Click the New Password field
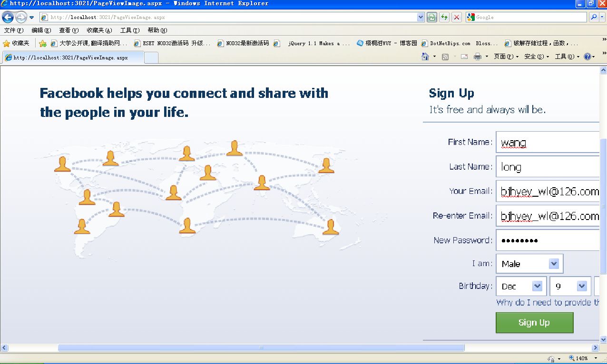 pyautogui.click(x=548, y=240)
